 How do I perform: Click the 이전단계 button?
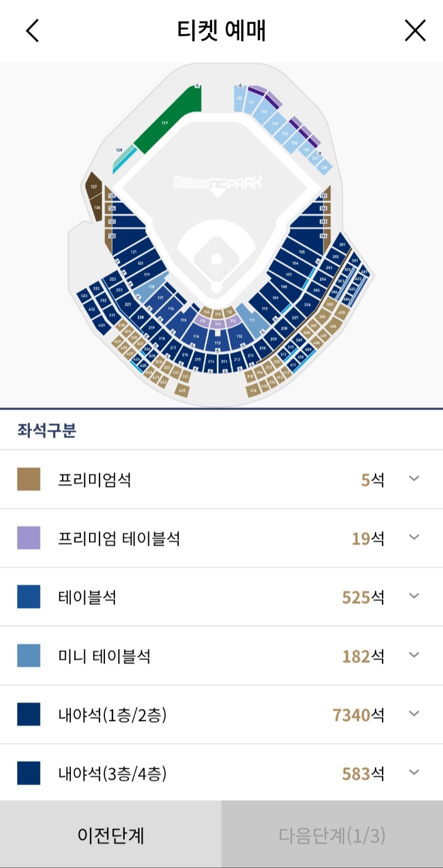point(111,835)
